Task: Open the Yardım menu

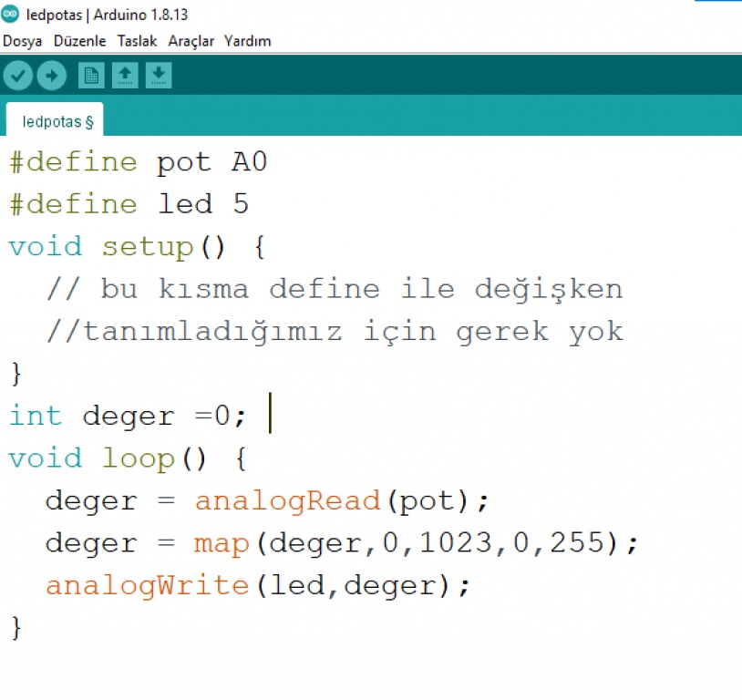Action: (248, 41)
